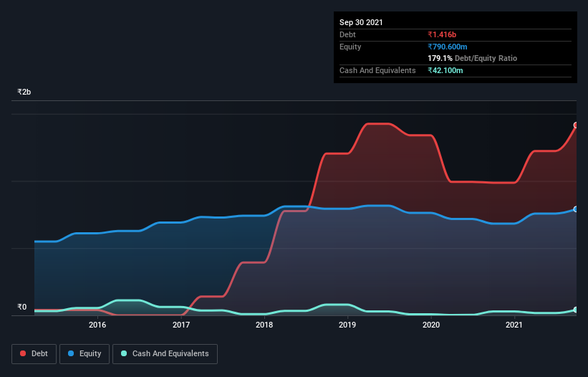Click the Cash And Equivalents label in tooltip
This screenshot has width=588, height=377.
point(377,70)
